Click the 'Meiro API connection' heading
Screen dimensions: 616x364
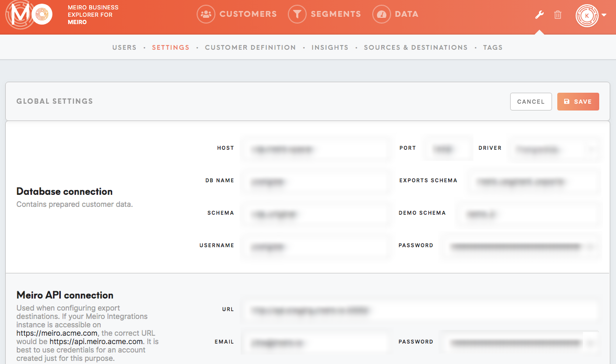pos(65,295)
